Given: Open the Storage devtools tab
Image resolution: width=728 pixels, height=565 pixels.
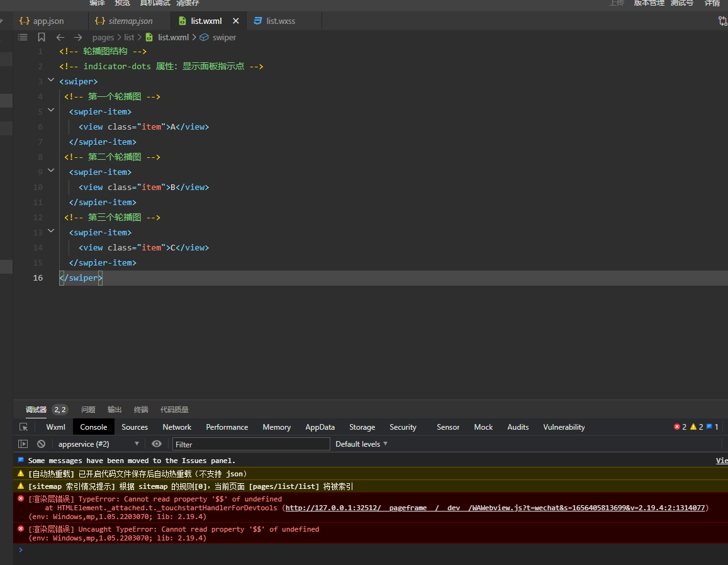Looking at the screenshot, I should coord(362,427).
